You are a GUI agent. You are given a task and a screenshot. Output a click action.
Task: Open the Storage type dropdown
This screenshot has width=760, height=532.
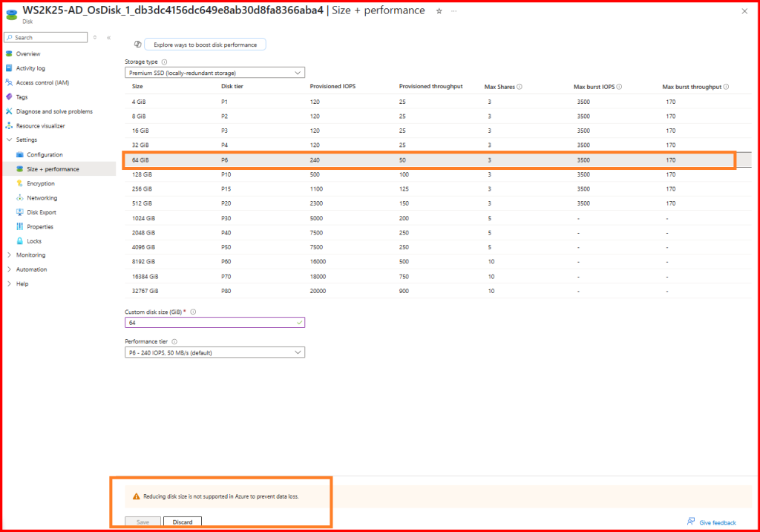(x=214, y=73)
